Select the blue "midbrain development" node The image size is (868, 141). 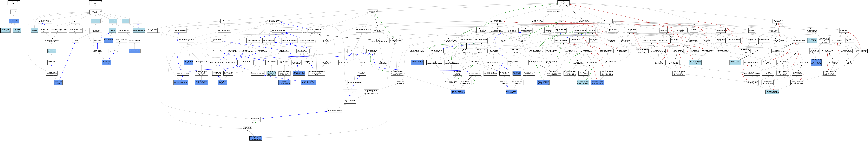point(181,82)
